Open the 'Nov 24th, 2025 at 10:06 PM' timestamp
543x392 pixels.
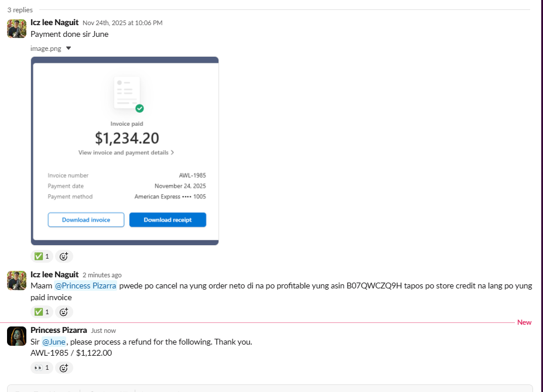[x=122, y=23]
